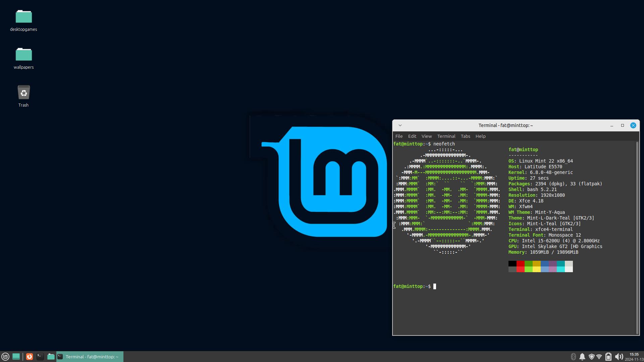Click the 'Uptime: 27 secs' line
The width and height of the screenshot is (644, 362).
529,178
